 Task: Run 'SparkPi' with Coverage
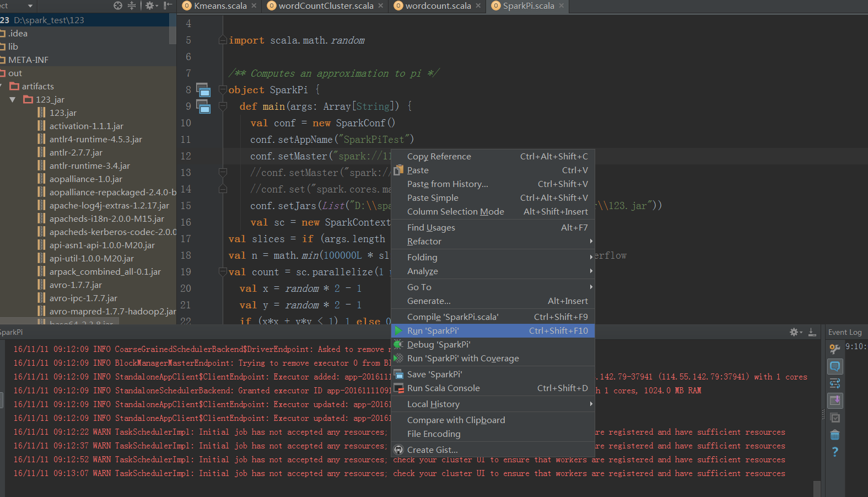493,358
